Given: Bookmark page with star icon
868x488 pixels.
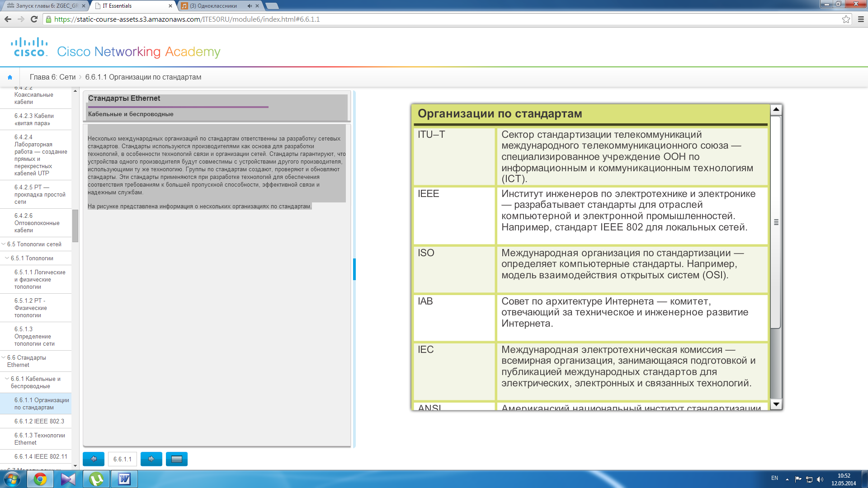Looking at the screenshot, I should [x=846, y=19].
